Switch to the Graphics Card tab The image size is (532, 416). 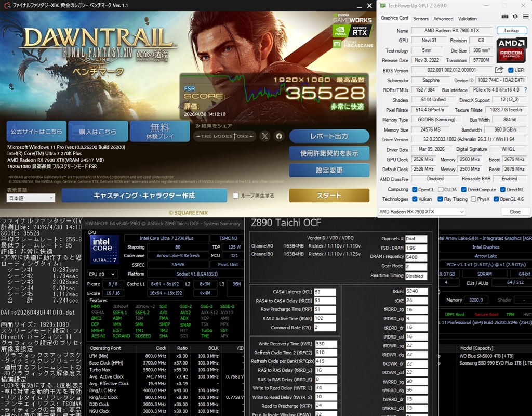pos(394,18)
